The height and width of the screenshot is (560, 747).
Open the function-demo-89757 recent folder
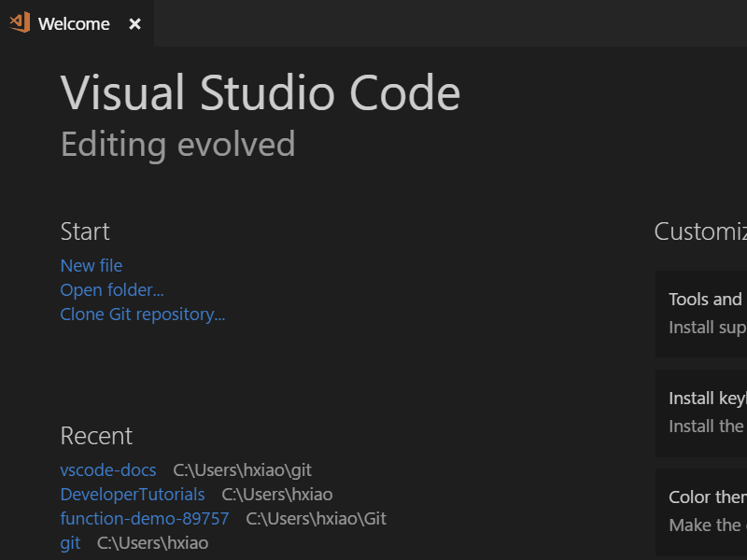(144, 518)
